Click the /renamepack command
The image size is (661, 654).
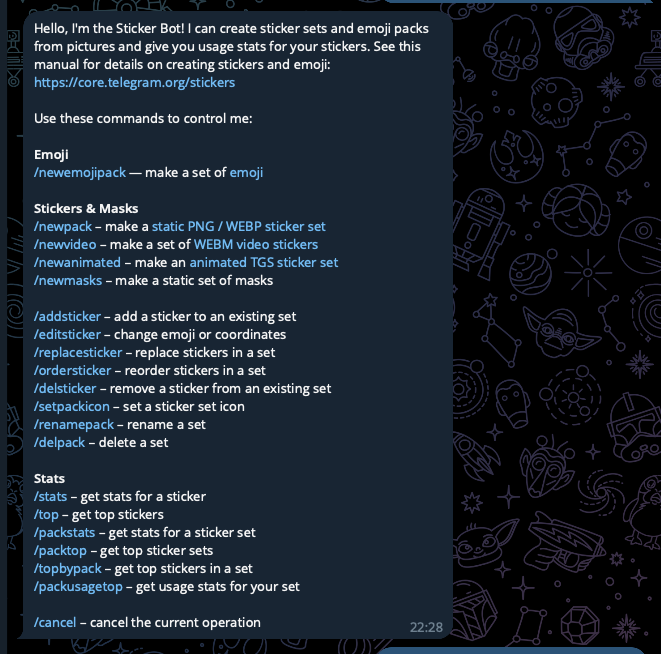pos(74,425)
